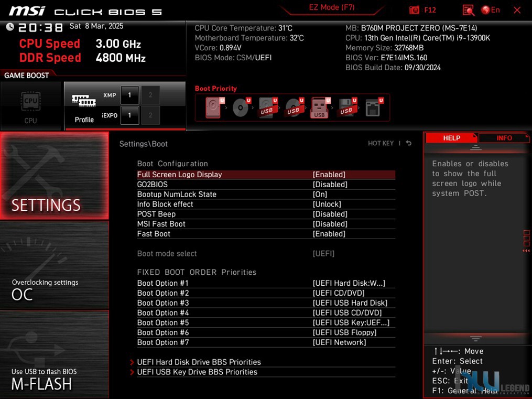The height and width of the screenshot is (399, 532).
Task: Select the USB CD/DVD boot icon
Action: pyautogui.click(x=295, y=107)
